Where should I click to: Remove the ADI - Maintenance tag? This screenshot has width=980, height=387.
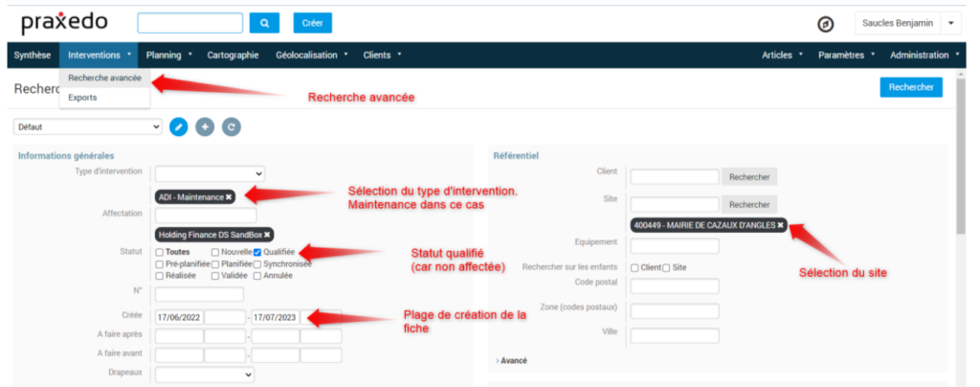pos(229,196)
